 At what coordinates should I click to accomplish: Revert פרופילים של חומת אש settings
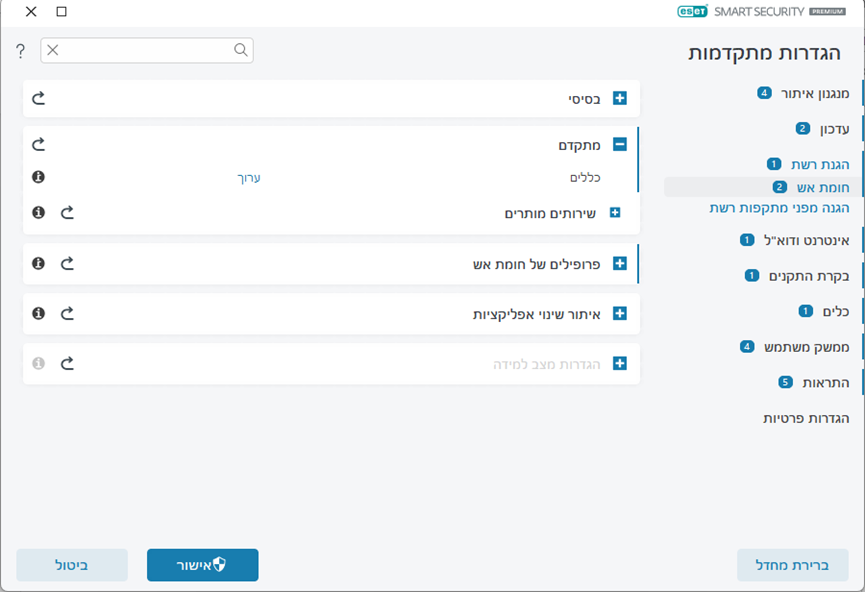point(67,263)
